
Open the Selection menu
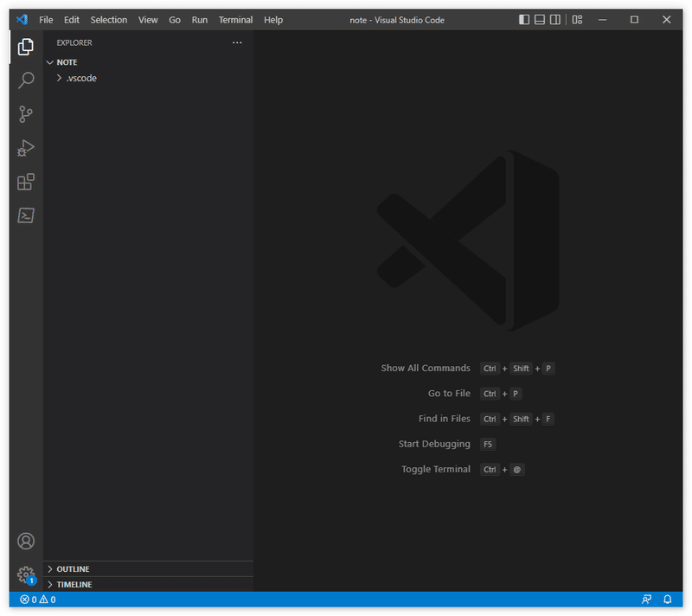(x=109, y=20)
